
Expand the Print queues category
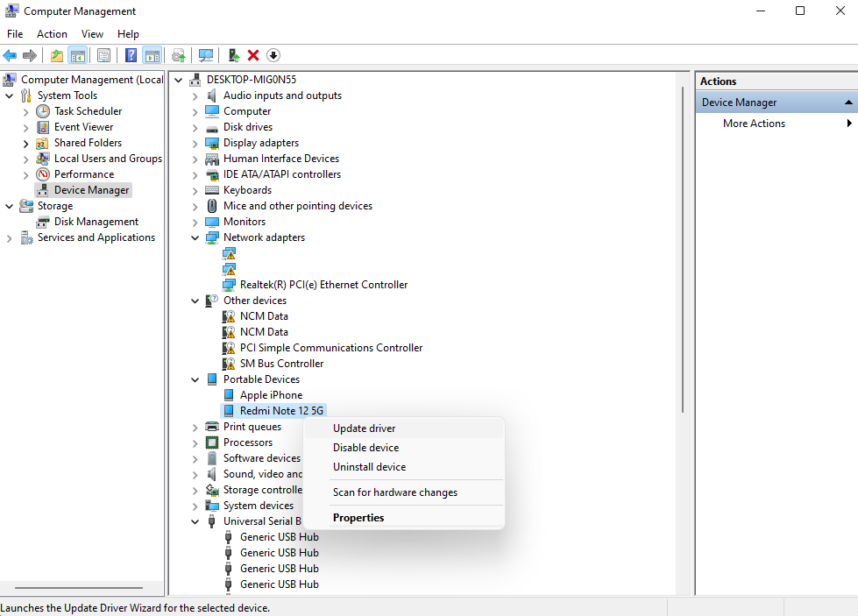coord(195,428)
